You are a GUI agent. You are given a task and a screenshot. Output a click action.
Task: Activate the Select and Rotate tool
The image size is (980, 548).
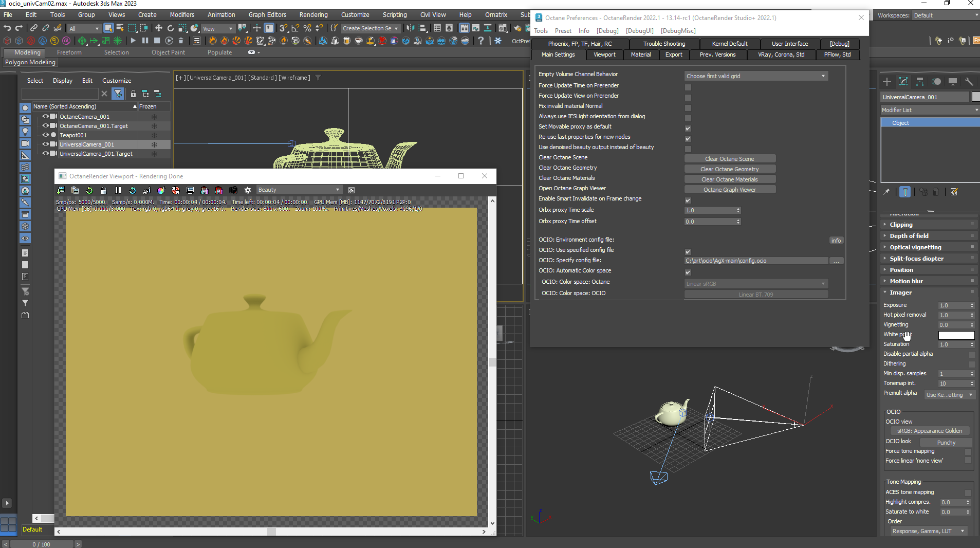coord(171,28)
